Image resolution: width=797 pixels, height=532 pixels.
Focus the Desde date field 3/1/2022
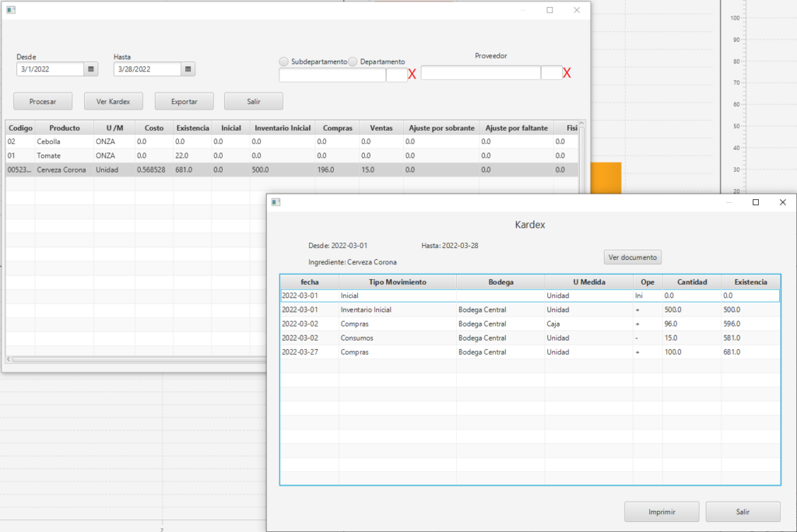click(x=51, y=69)
